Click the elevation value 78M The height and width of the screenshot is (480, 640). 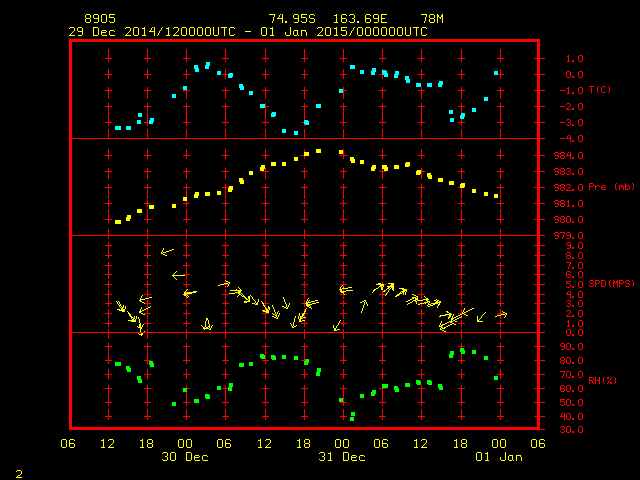[x=432, y=19]
